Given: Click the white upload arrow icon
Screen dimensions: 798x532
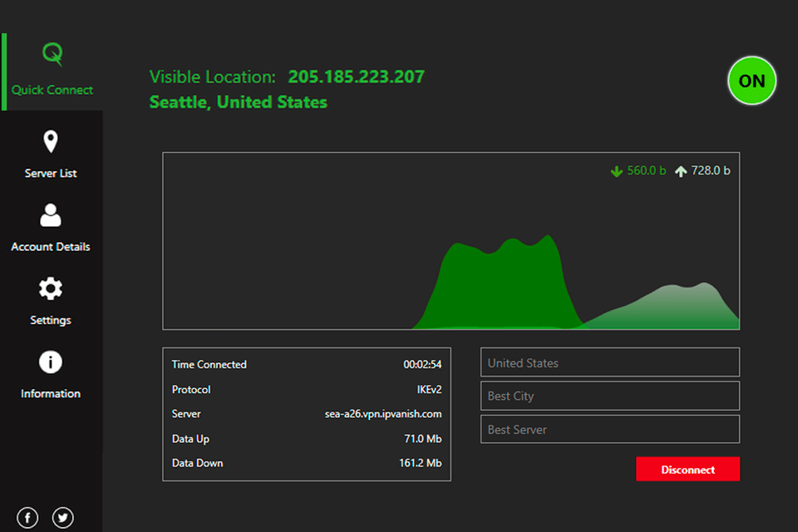Looking at the screenshot, I should tap(681, 171).
